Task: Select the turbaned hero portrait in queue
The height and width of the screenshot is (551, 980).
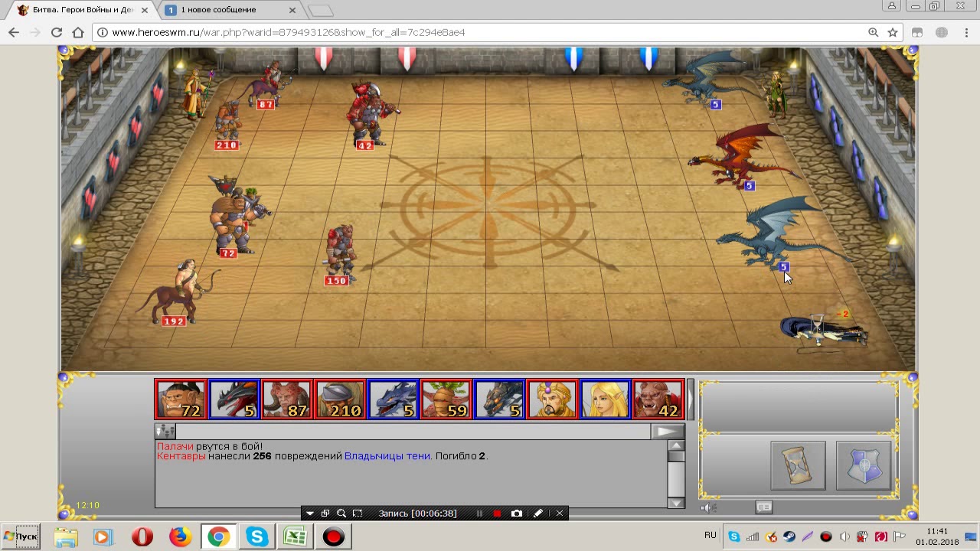Action: tap(551, 399)
